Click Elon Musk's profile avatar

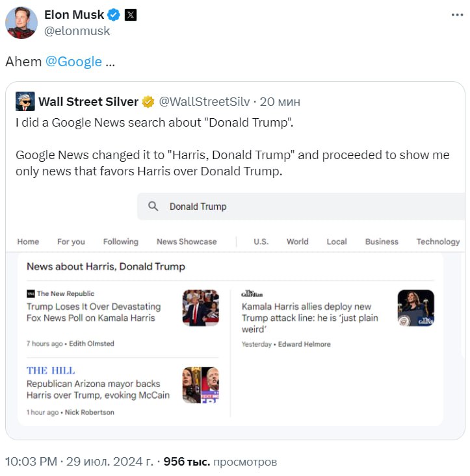click(21, 23)
